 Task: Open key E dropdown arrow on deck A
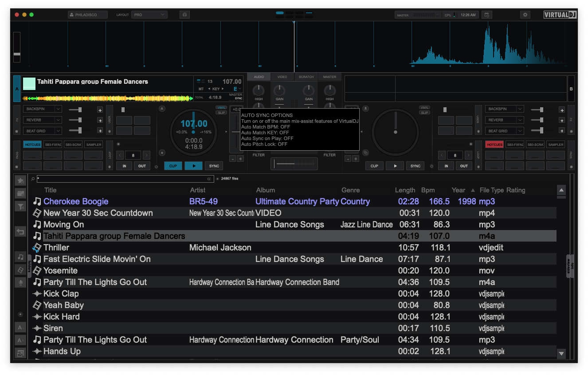pyautogui.click(x=240, y=89)
